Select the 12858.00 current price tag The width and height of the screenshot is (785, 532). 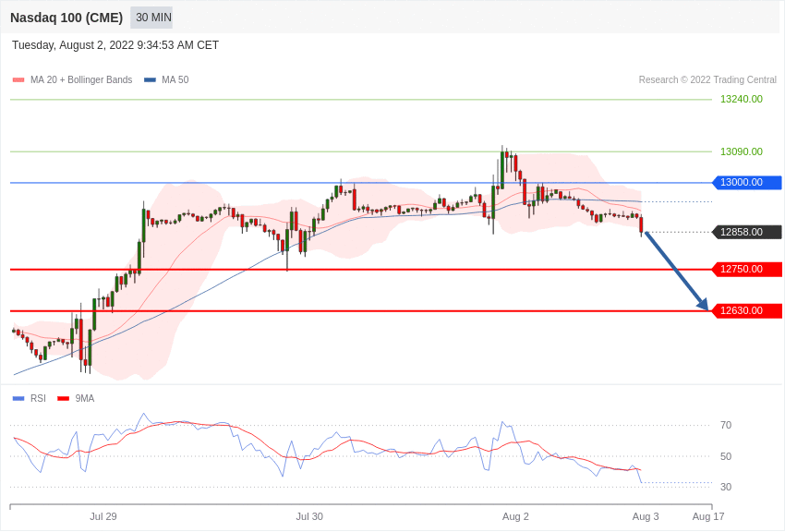(747, 232)
